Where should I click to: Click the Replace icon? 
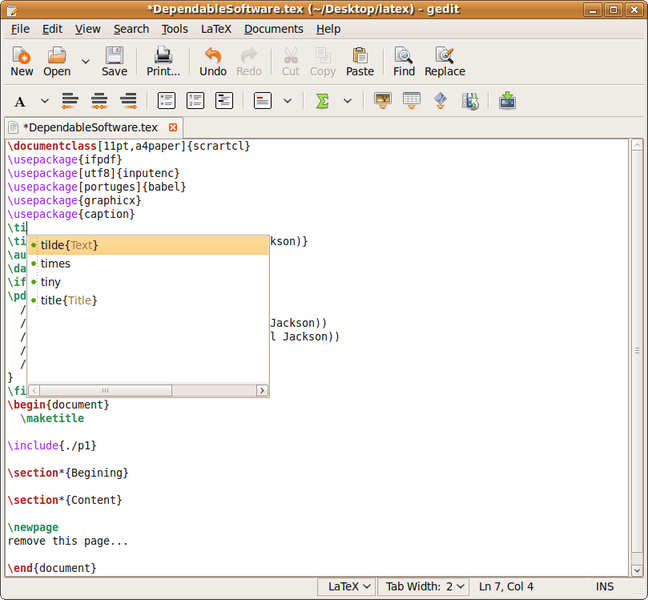444,60
